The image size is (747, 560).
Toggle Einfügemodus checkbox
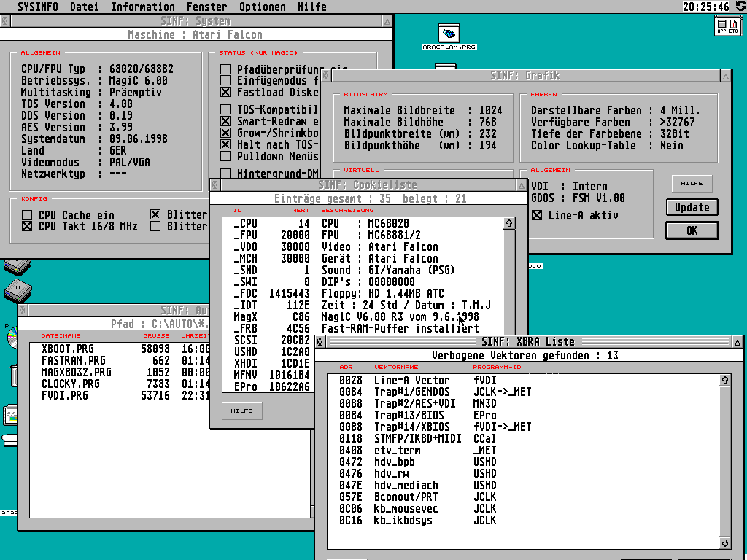click(x=225, y=80)
